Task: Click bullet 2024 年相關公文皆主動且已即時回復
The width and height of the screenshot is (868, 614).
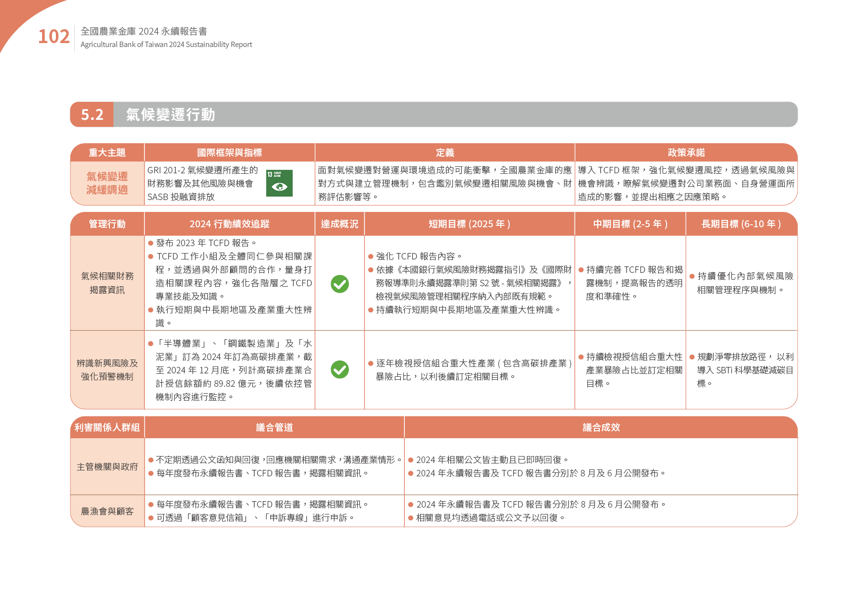Action: [488, 460]
